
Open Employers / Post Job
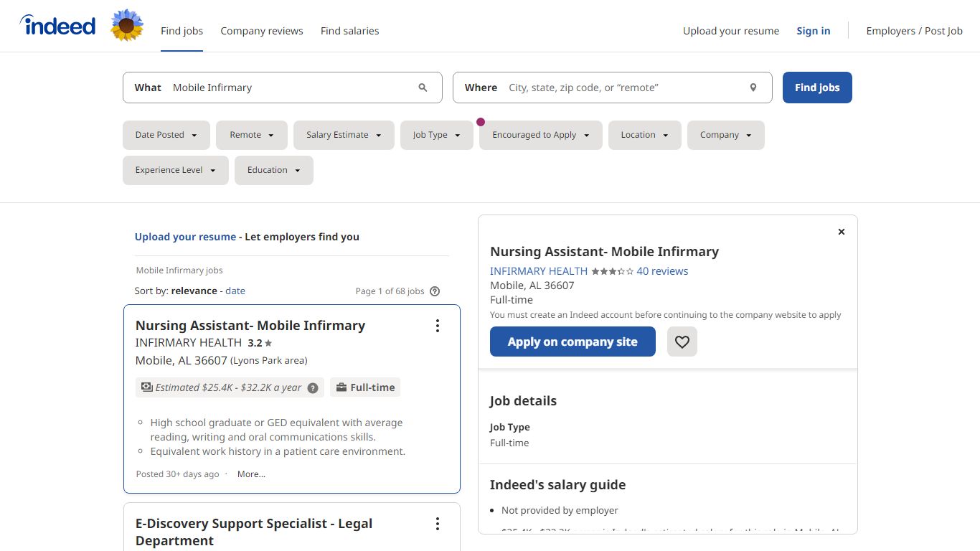[915, 31]
